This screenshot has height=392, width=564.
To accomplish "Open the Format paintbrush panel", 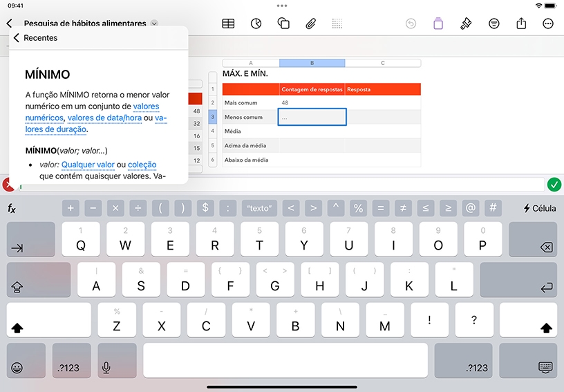I will click(x=466, y=24).
